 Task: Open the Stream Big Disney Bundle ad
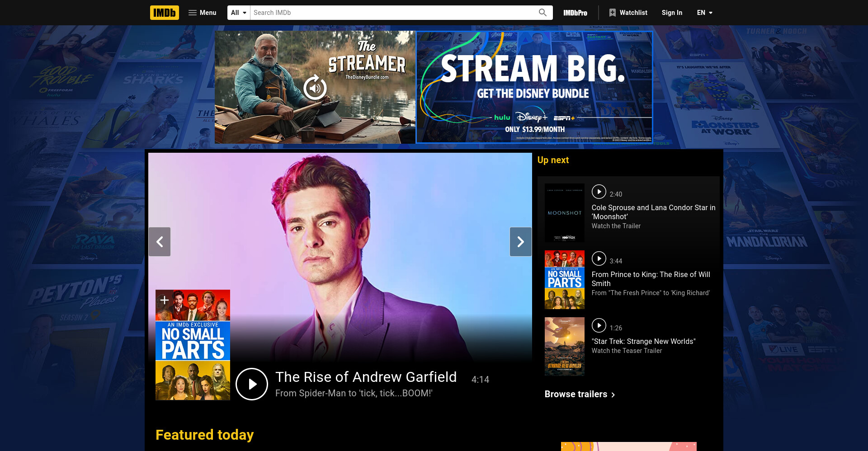click(534, 87)
